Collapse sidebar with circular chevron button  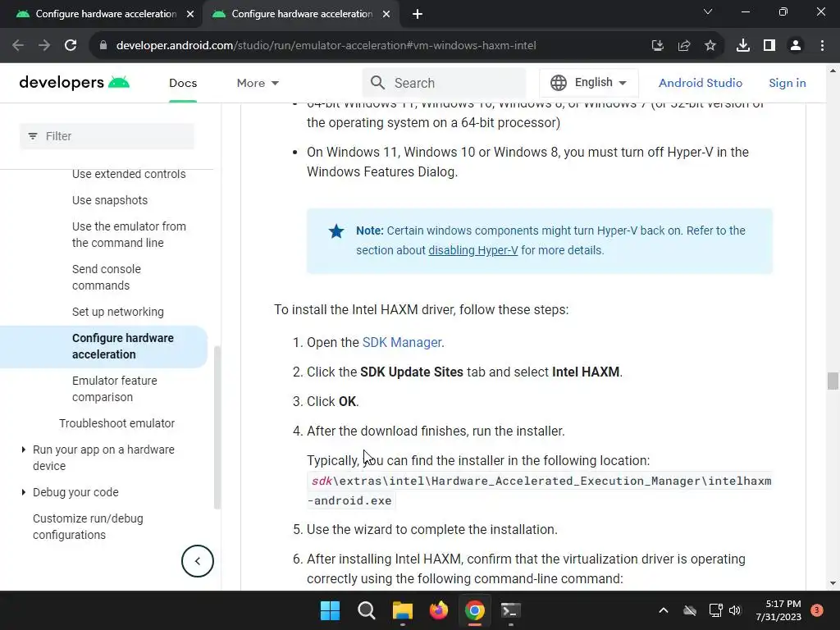pyautogui.click(x=197, y=561)
